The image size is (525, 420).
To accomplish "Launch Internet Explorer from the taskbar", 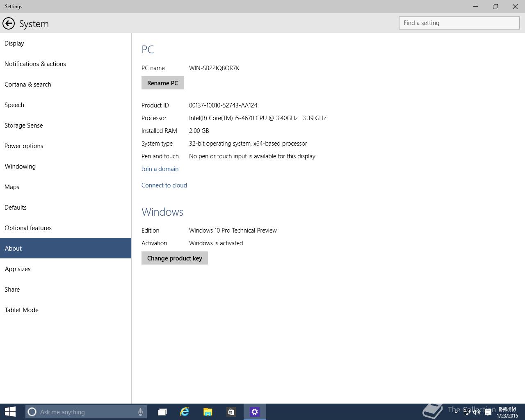I will pos(185,412).
